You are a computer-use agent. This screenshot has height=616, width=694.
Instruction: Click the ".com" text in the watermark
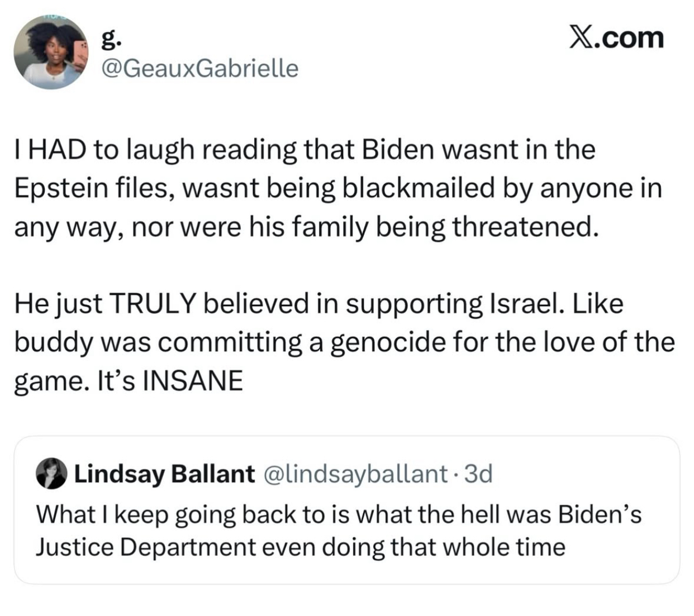pyautogui.click(x=630, y=38)
